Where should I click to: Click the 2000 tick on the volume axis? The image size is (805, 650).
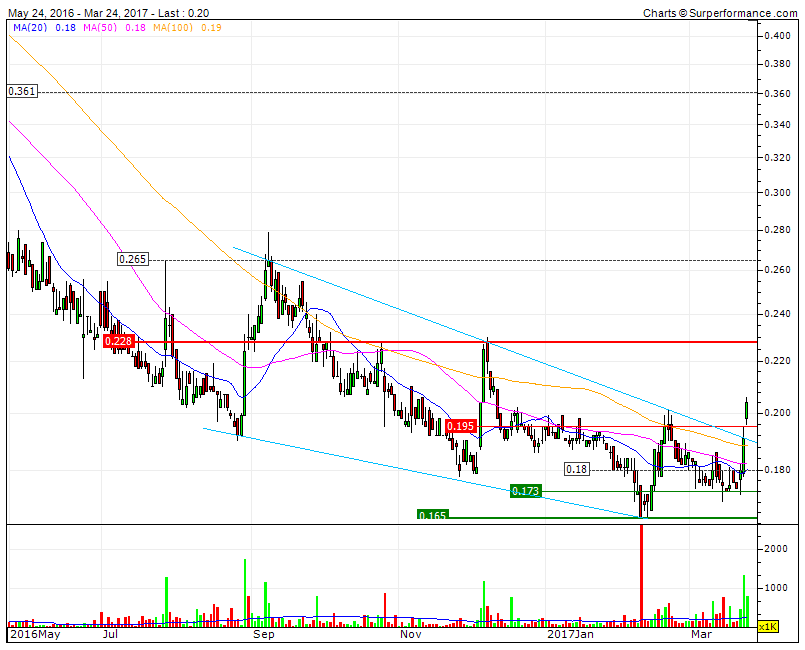click(776, 549)
